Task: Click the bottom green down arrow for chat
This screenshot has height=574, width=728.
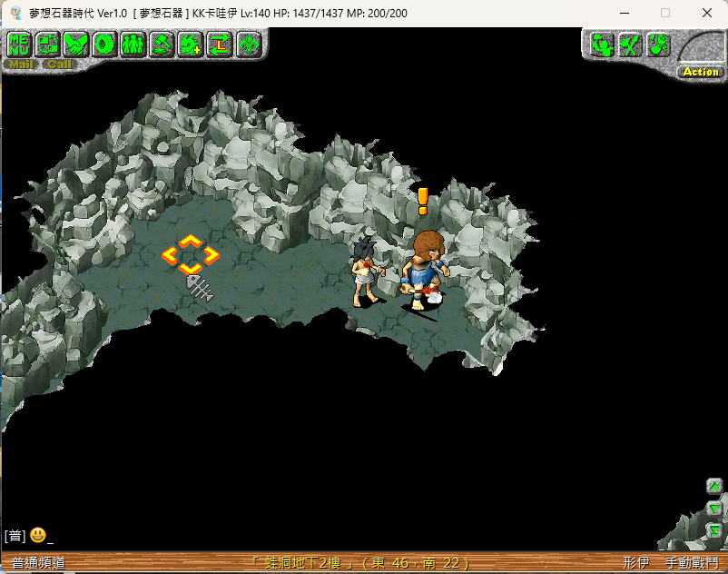Action: 714,530
